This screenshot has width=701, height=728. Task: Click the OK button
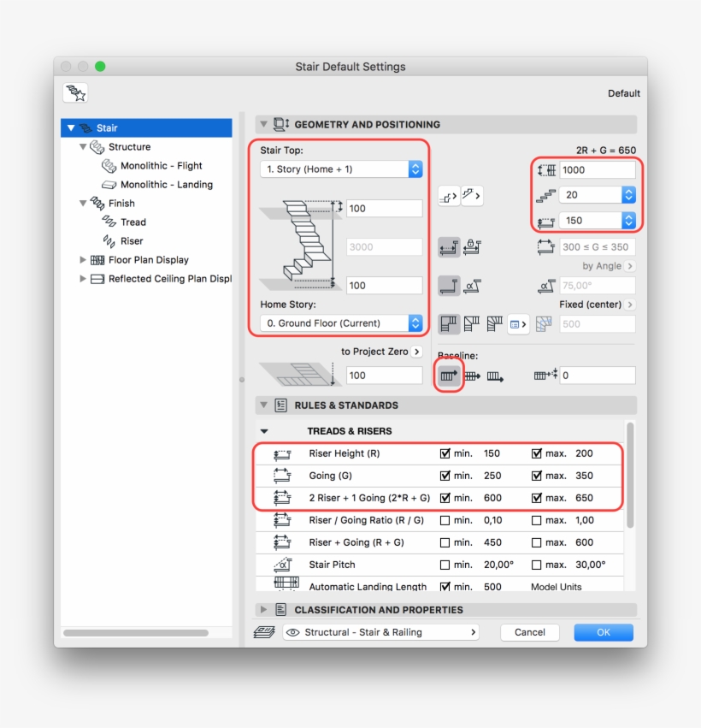click(603, 632)
